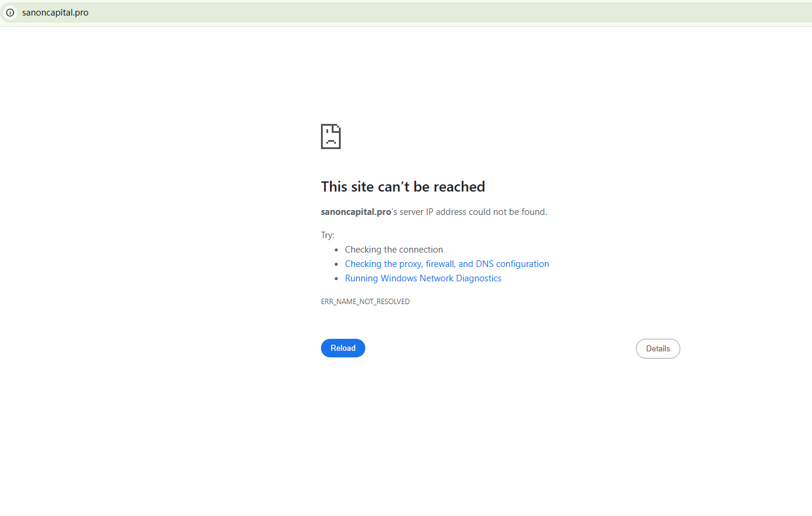Open the Details button
Screen dimensions: 812x516
tap(658, 349)
